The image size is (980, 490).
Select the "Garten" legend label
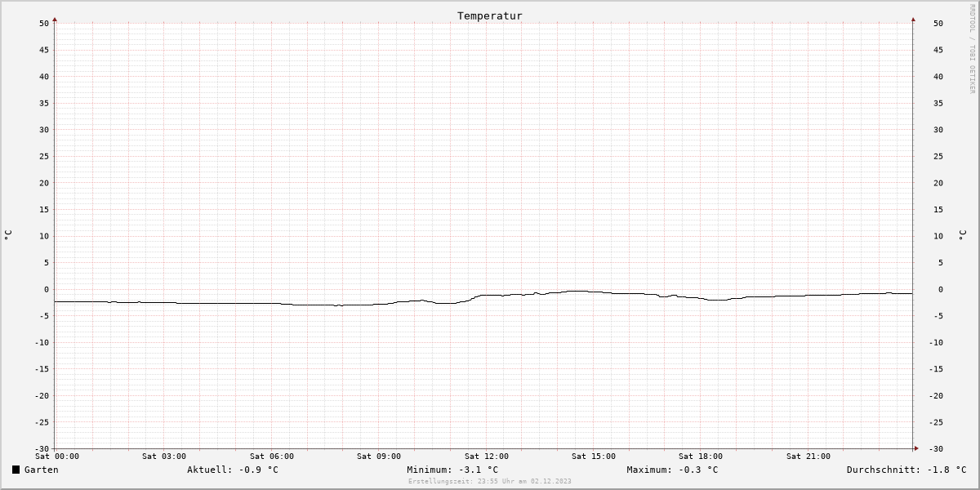click(41, 470)
